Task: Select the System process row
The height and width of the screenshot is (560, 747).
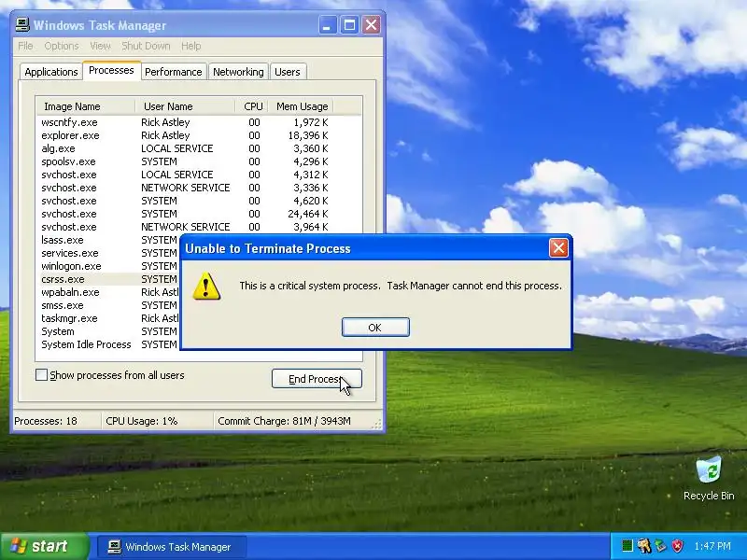Action: click(108, 331)
